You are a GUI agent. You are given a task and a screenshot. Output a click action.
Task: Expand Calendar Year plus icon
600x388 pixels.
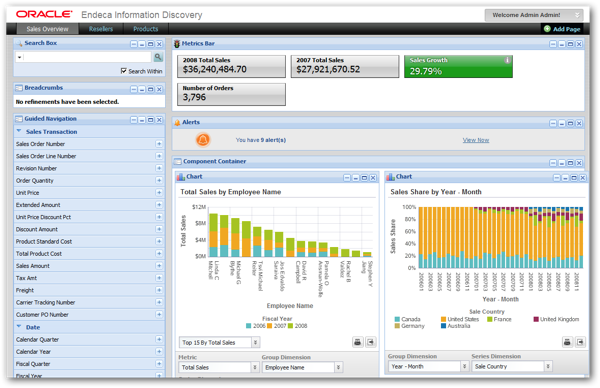tap(159, 352)
